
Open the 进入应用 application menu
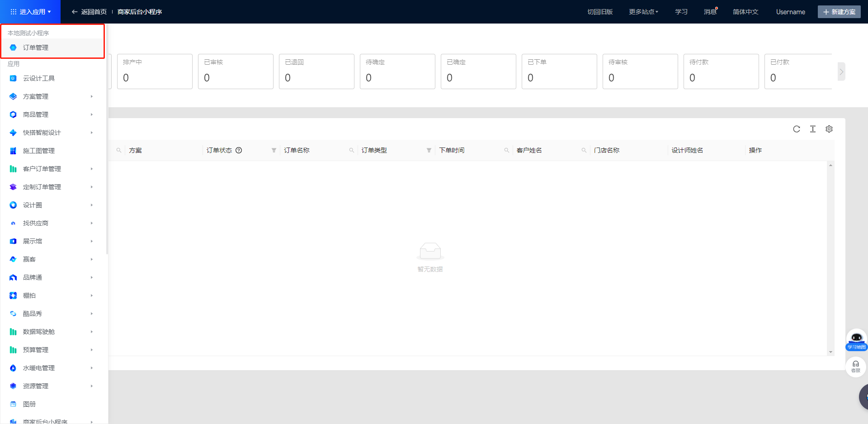point(31,12)
